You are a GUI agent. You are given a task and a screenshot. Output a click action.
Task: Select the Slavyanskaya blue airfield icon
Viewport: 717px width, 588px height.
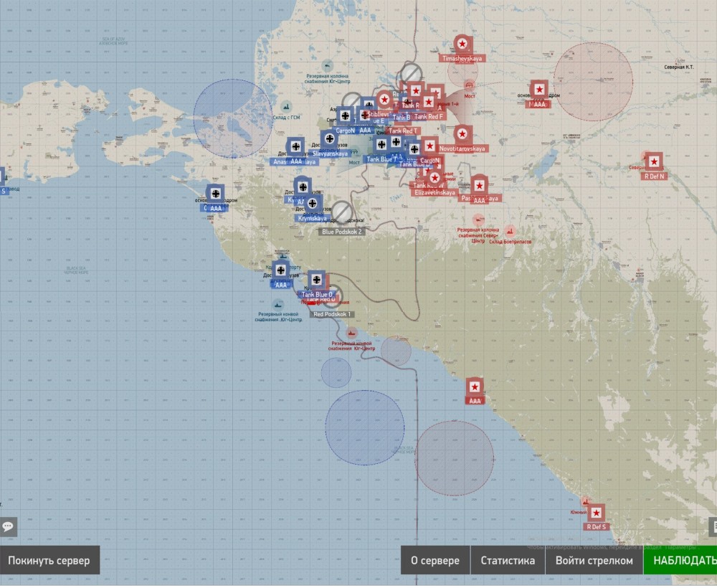(x=329, y=139)
